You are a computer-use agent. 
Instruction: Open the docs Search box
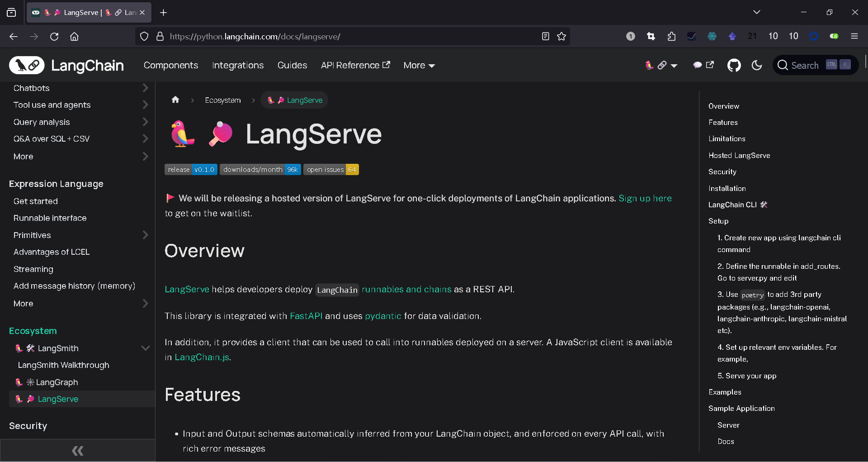[x=815, y=66]
